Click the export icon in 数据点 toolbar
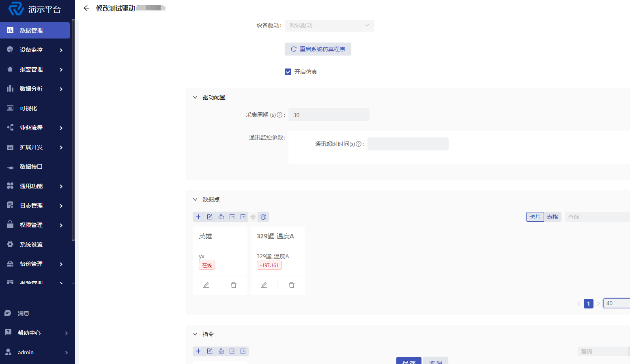 (232, 217)
